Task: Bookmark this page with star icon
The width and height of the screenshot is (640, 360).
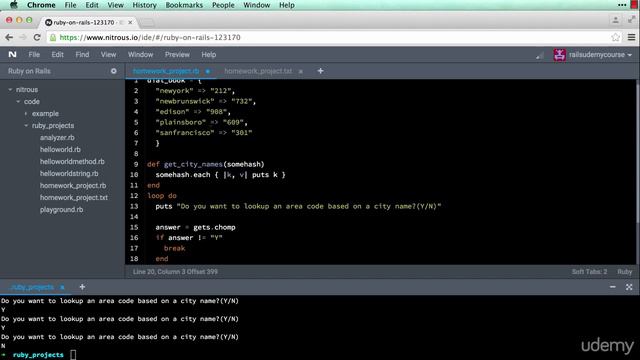Action: (x=616, y=37)
